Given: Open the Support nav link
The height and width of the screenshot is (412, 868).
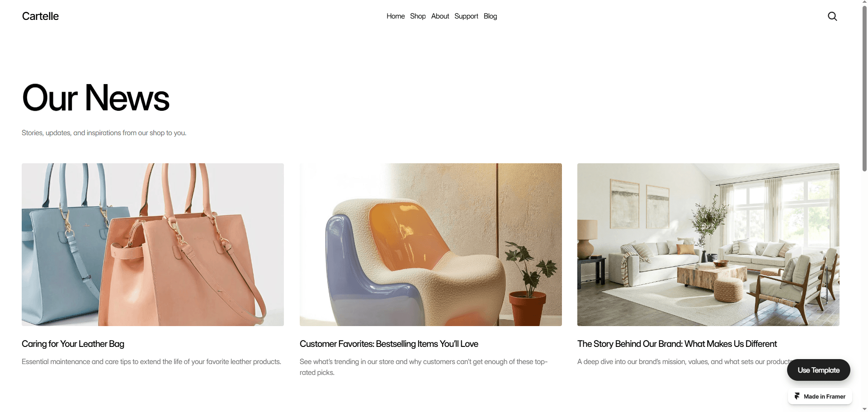Looking at the screenshot, I should click(466, 16).
